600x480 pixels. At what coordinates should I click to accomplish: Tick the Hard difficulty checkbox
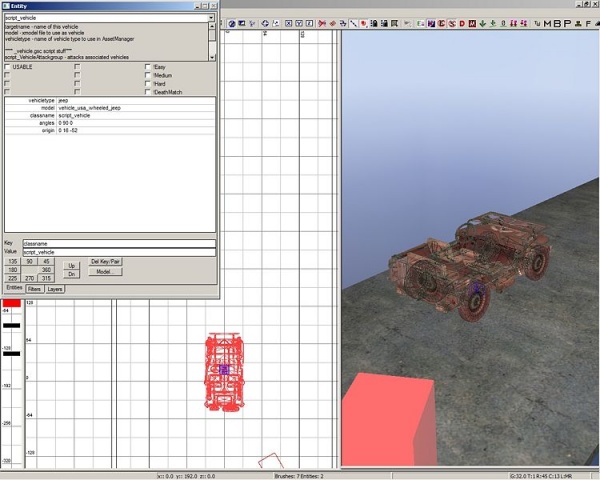(x=149, y=83)
